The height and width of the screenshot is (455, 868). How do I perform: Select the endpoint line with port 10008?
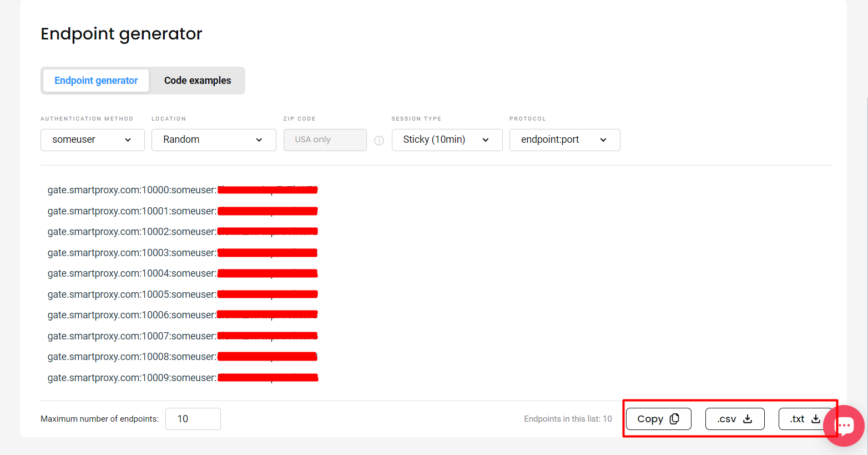click(x=183, y=357)
